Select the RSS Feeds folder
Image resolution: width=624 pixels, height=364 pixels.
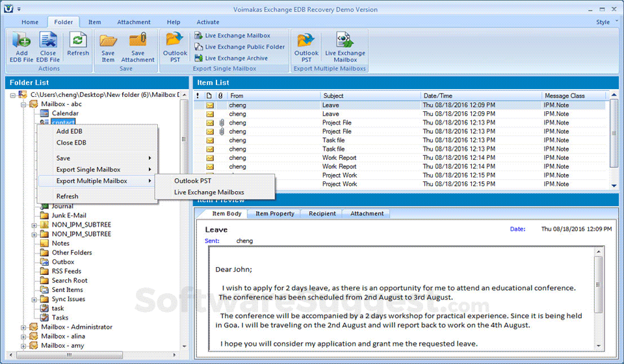click(66, 271)
